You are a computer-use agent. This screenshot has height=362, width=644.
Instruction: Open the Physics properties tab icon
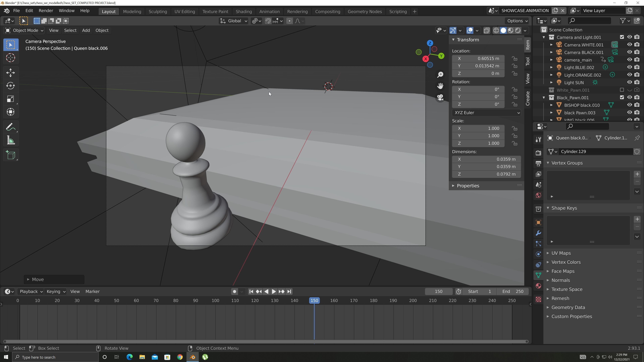click(538, 254)
